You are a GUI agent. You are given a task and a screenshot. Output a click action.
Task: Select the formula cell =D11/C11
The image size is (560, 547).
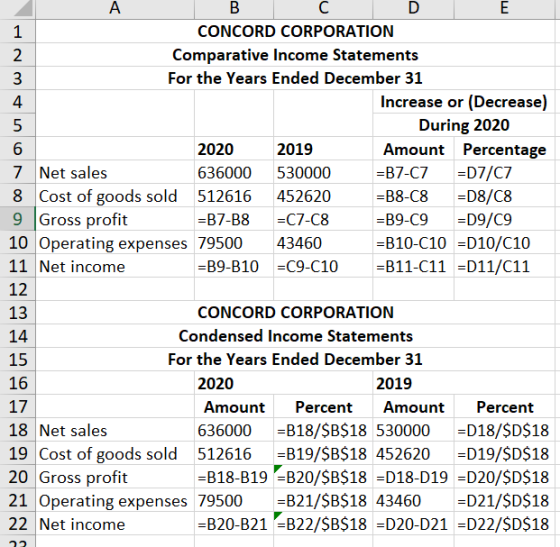pyautogui.click(x=504, y=266)
